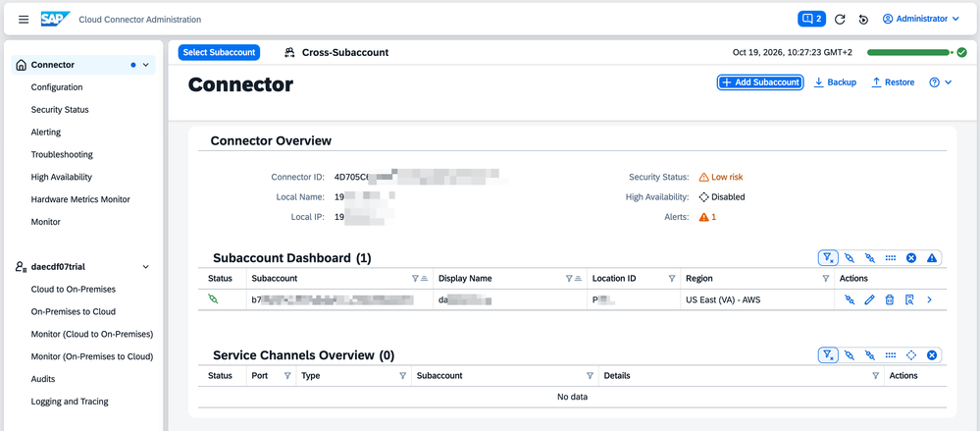
Task: Open Cloud to On-Premises
Action: coord(74,289)
